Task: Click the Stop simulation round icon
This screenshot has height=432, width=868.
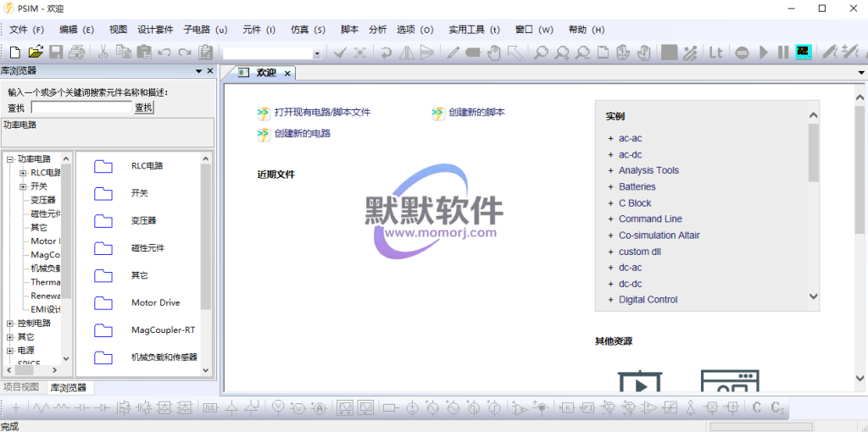Action: click(743, 53)
